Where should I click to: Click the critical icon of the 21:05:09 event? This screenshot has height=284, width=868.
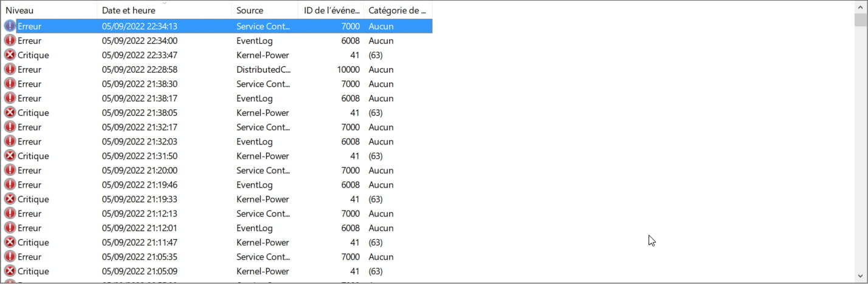[x=10, y=271]
